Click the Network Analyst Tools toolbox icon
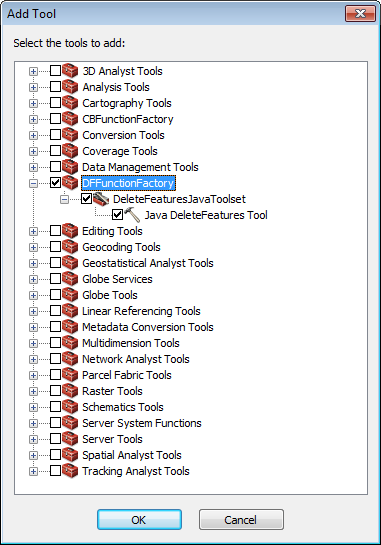This screenshot has width=381, height=545. pos(70,359)
